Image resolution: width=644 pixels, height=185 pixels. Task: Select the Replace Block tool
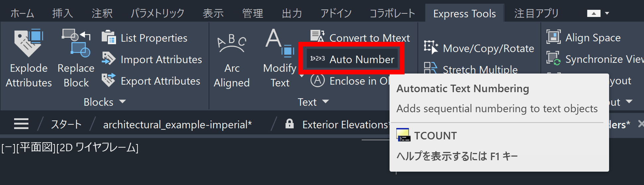pyautogui.click(x=76, y=43)
